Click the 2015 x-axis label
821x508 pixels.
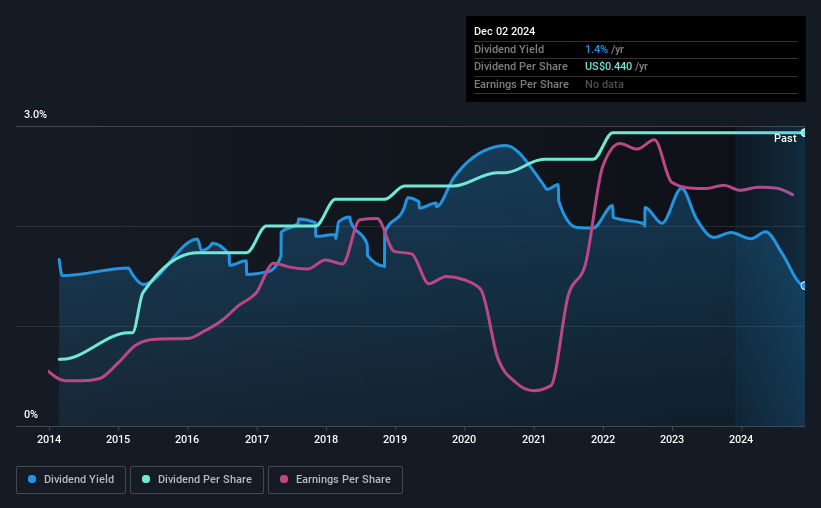coord(118,439)
